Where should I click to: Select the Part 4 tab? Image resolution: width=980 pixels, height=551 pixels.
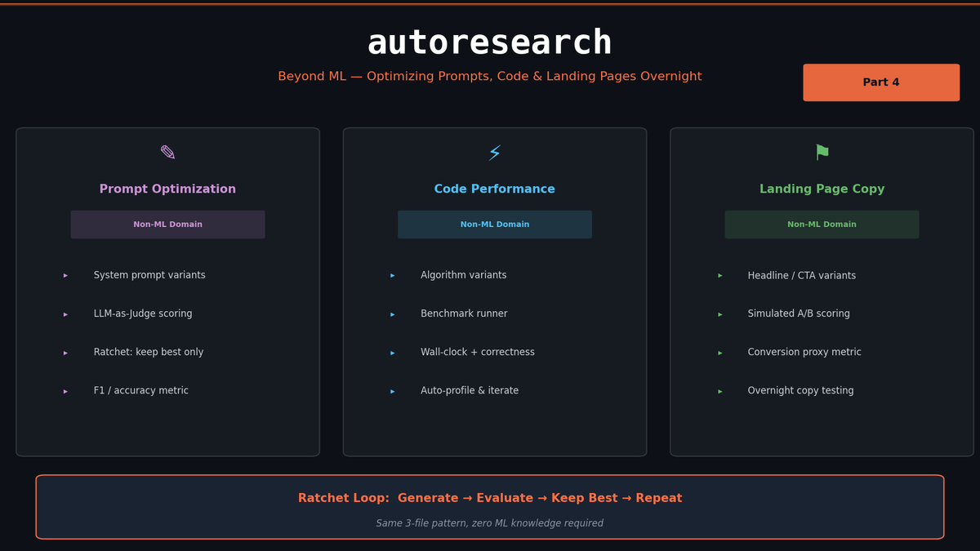pos(881,82)
